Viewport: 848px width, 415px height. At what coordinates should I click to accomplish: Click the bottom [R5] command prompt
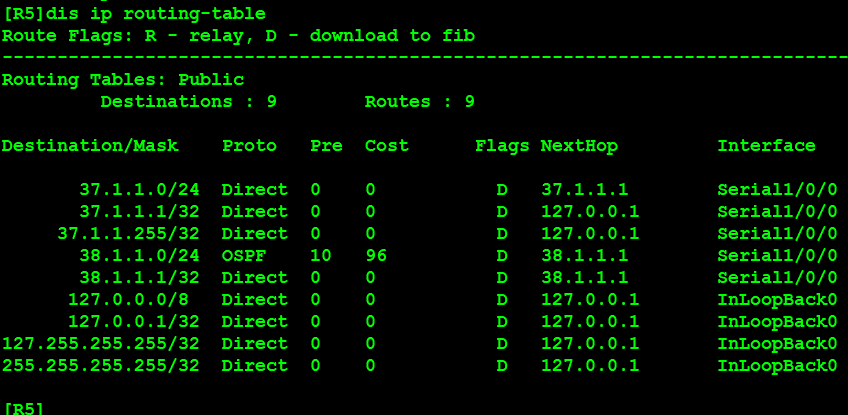(x=23, y=409)
